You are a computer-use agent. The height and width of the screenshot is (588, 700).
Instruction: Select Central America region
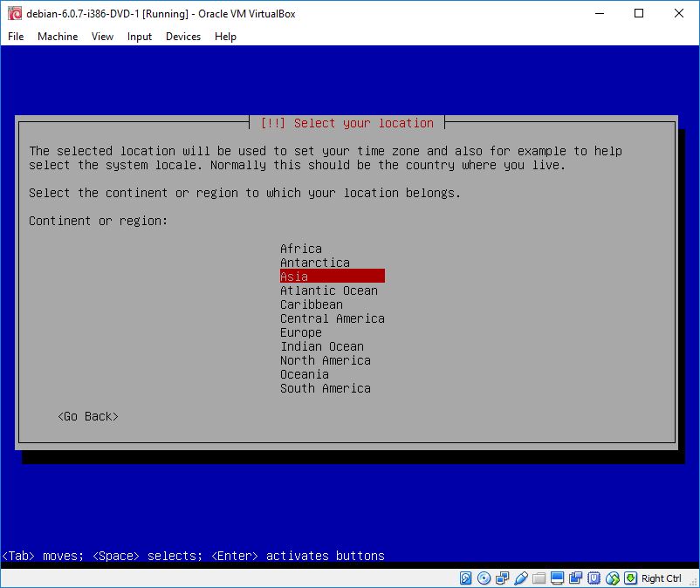tap(333, 318)
